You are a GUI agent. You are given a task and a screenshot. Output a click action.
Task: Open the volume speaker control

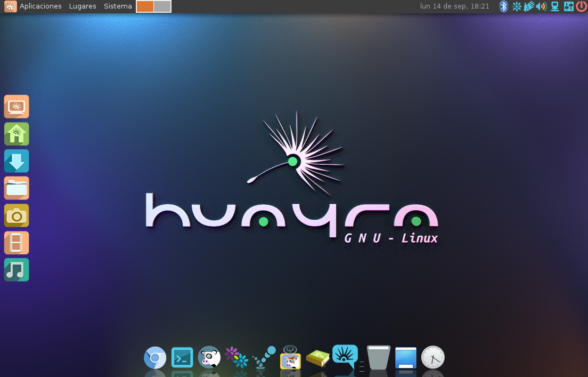tap(541, 6)
